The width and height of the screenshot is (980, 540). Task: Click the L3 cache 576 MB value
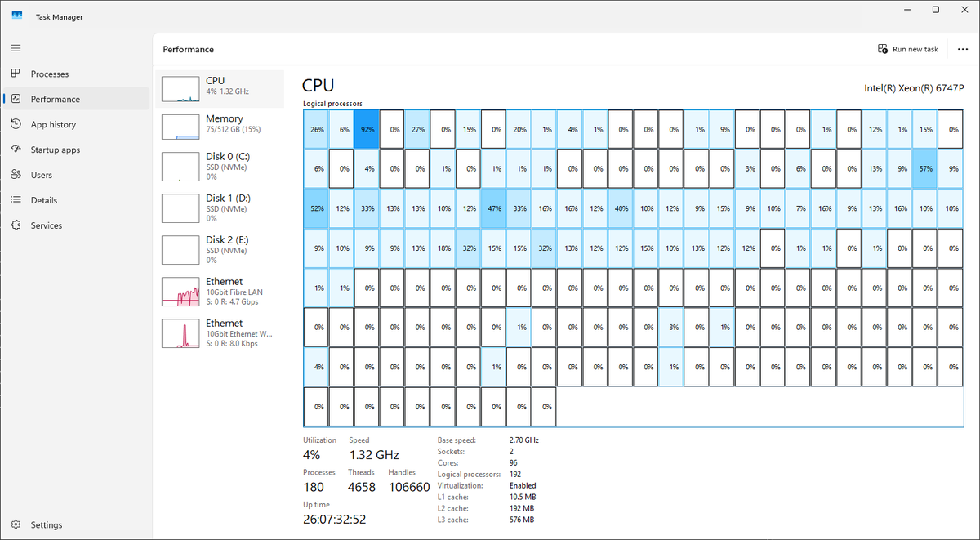tap(521, 520)
